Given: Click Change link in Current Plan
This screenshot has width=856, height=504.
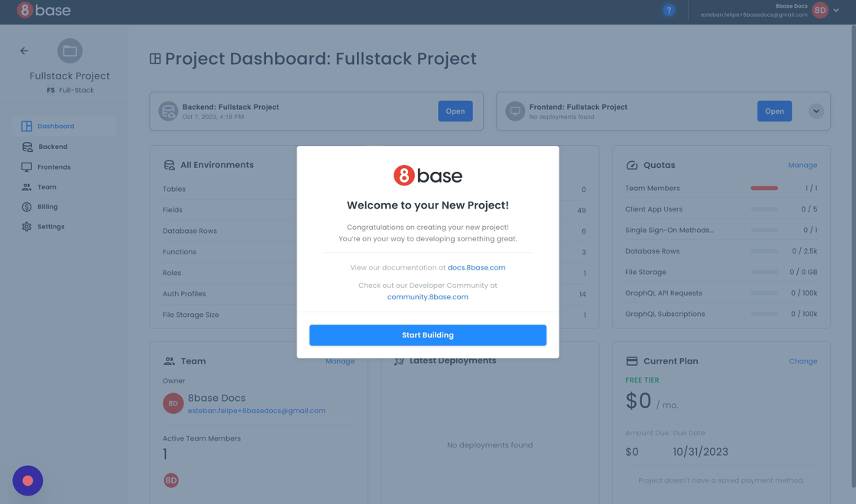Looking at the screenshot, I should tap(802, 361).
